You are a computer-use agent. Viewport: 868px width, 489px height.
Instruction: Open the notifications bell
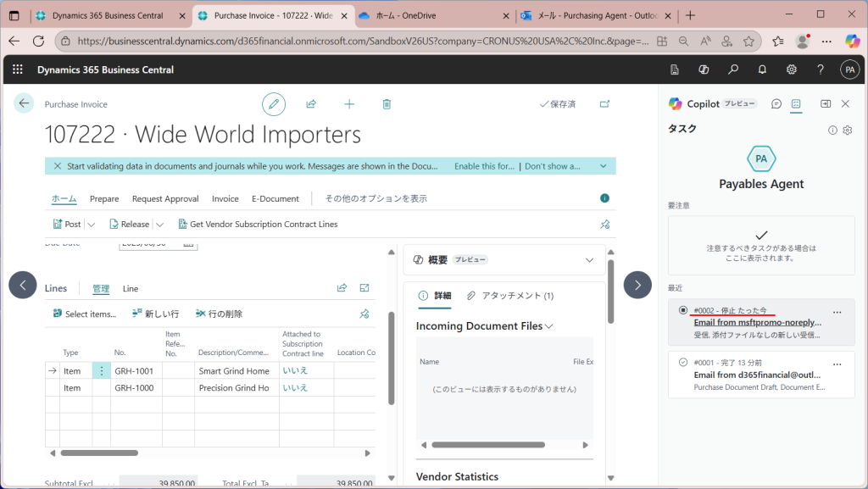pyautogui.click(x=762, y=69)
